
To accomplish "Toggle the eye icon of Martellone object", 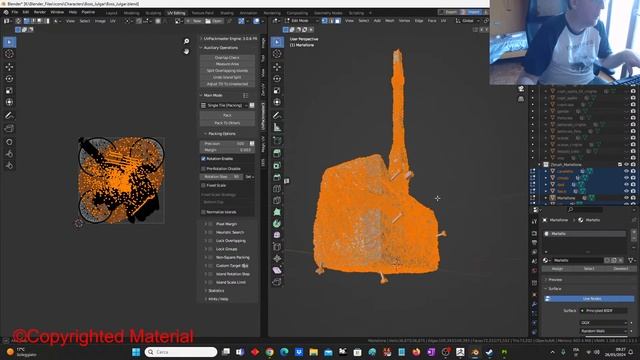I will (627, 198).
